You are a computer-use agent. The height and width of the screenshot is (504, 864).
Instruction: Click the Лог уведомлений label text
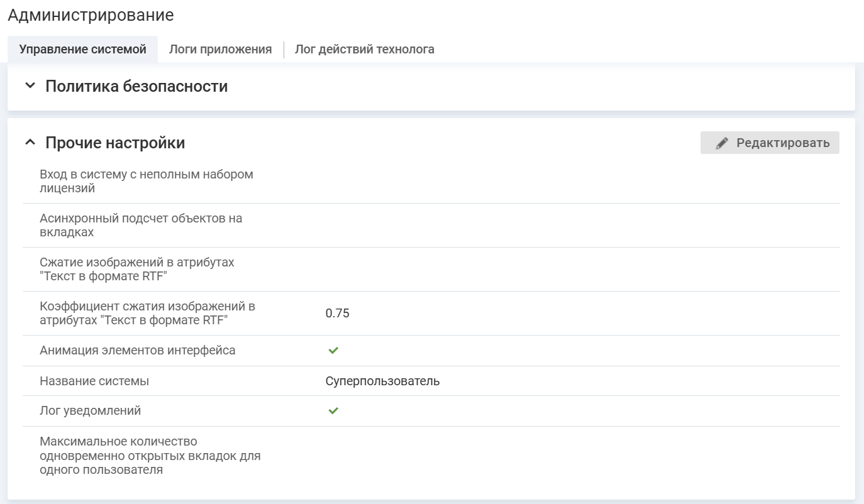click(90, 410)
